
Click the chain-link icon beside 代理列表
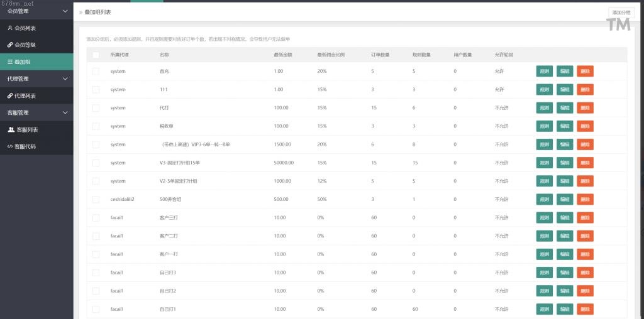[9, 96]
